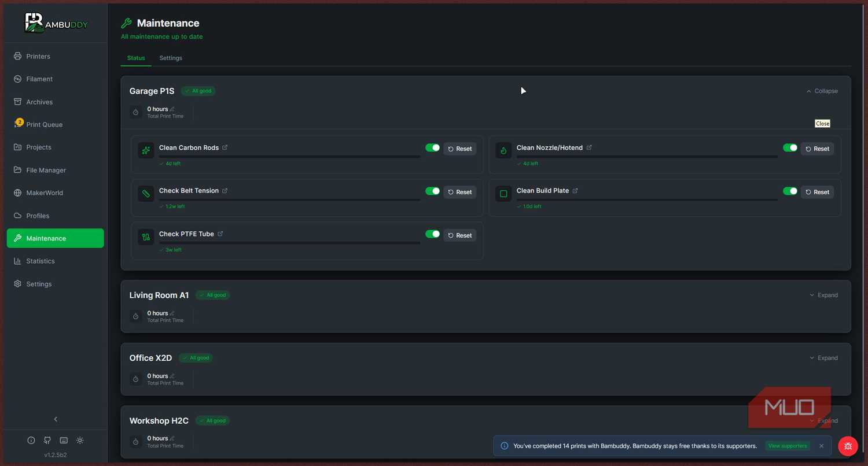Screen dimensions: 868x466
Task: Click the wrench icon beside Maintenance heading
Action: [126, 23]
